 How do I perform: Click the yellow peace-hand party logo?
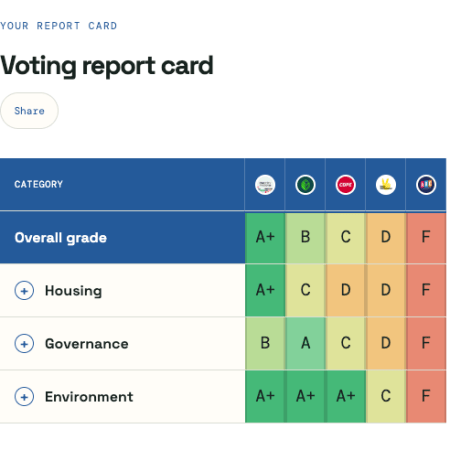[386, 185]
